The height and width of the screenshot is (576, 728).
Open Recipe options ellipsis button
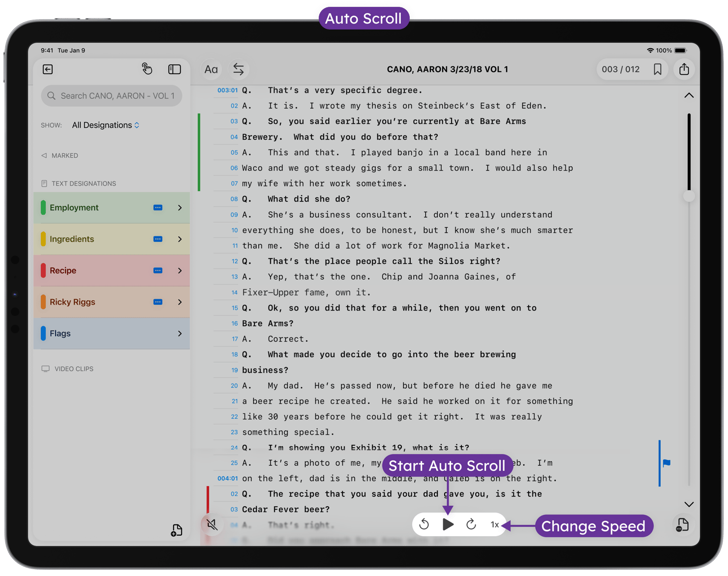click(x=158, y=271)
